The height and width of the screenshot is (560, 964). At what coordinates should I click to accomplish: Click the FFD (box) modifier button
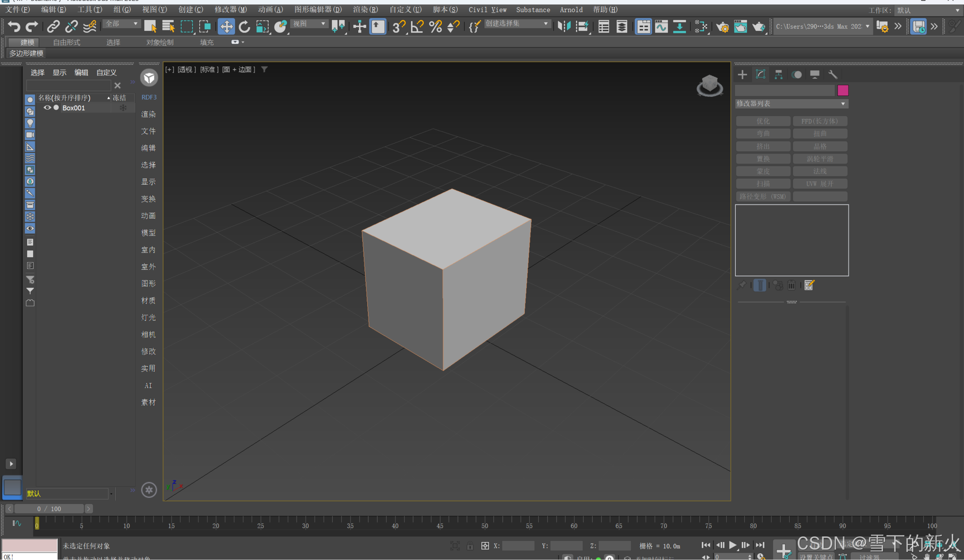820,121
